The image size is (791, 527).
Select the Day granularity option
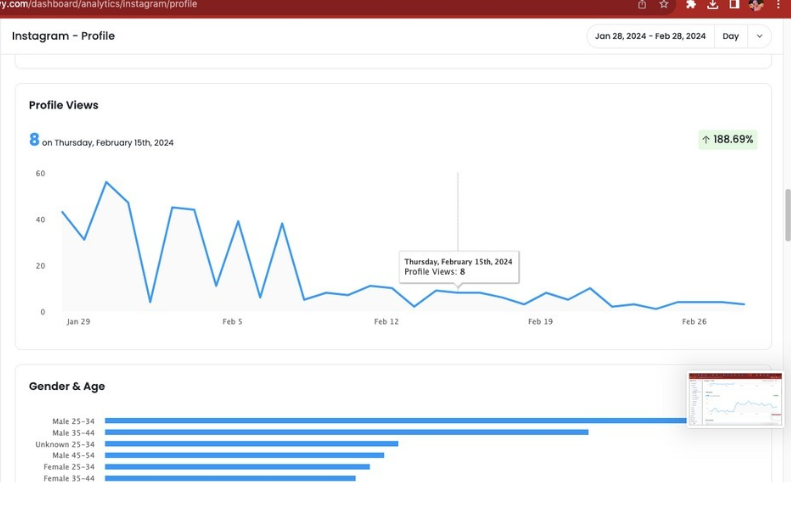click(x=730, y=36)
